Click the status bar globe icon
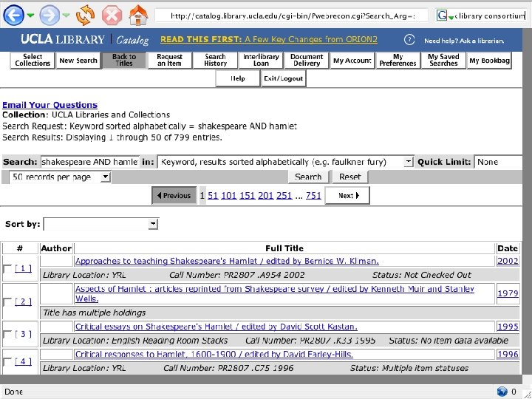 coord(502,392)
